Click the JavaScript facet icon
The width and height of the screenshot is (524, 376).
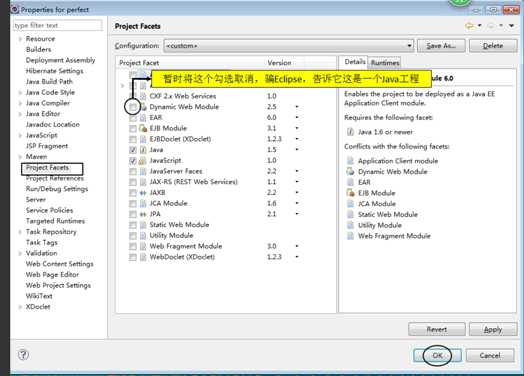(143, 160)
